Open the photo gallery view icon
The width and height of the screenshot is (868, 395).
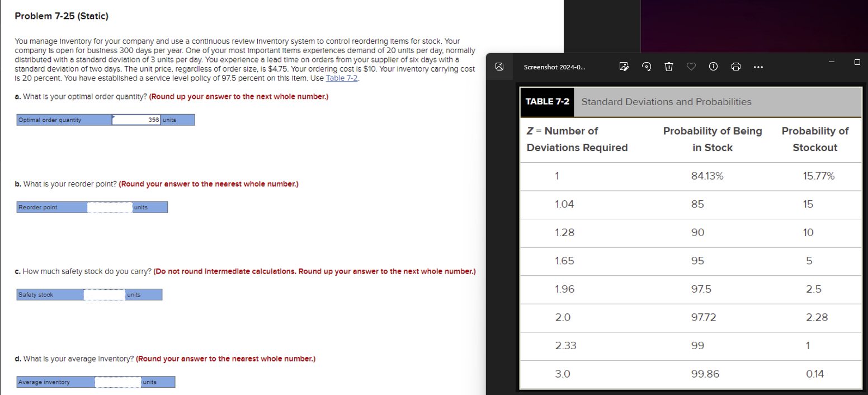tap(498, 66)
